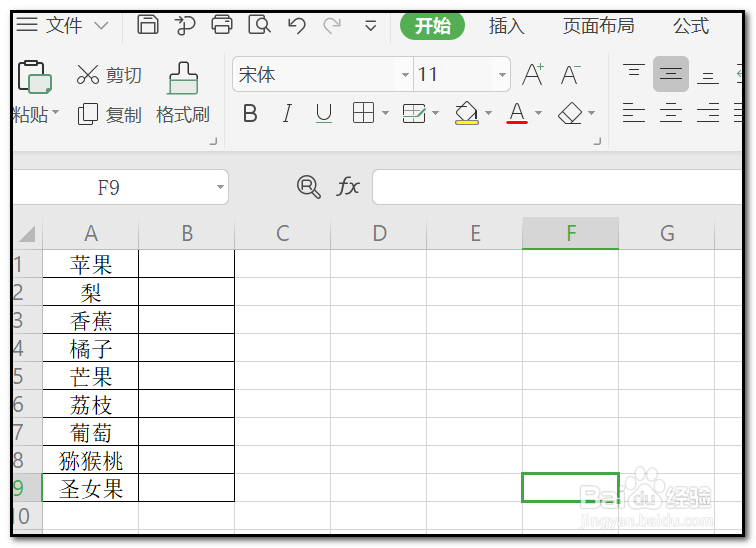Align text right
The image size is (756, 548).
[708, 113]
